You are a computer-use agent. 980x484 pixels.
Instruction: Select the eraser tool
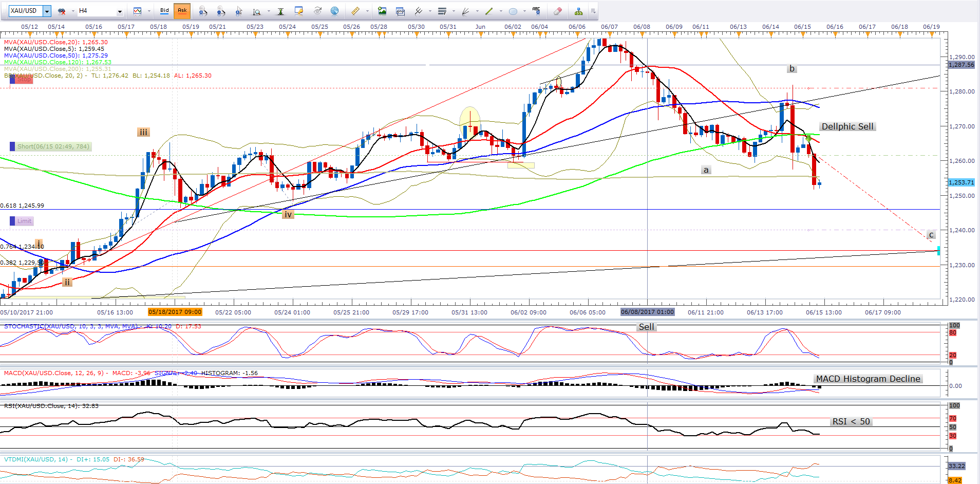tap(558, 11)
